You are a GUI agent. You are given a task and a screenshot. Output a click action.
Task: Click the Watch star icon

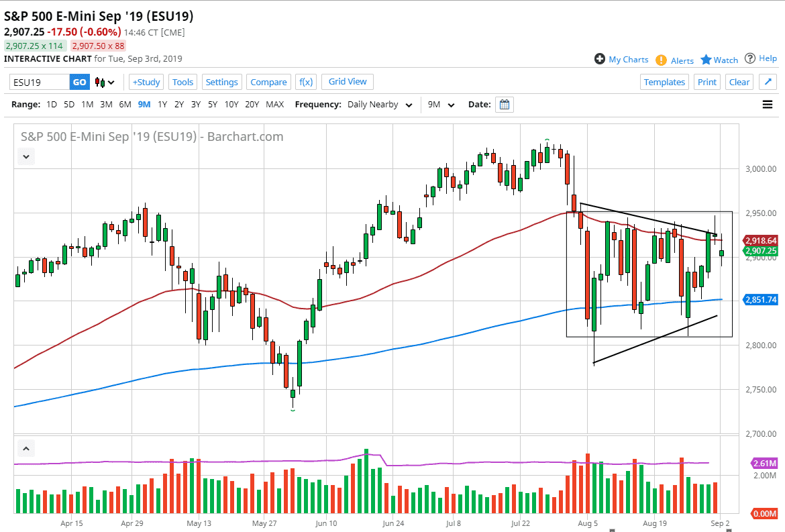click(x=706, y=60)
